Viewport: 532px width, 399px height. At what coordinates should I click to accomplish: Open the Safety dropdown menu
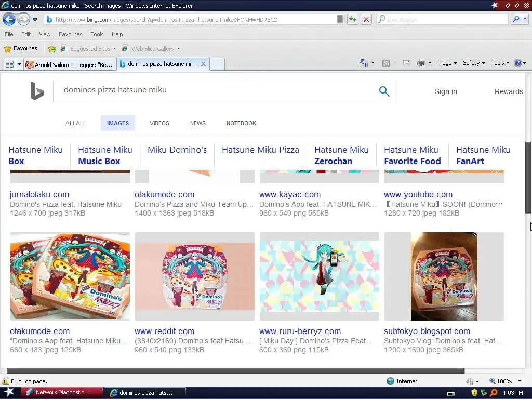tap(474, 63)
